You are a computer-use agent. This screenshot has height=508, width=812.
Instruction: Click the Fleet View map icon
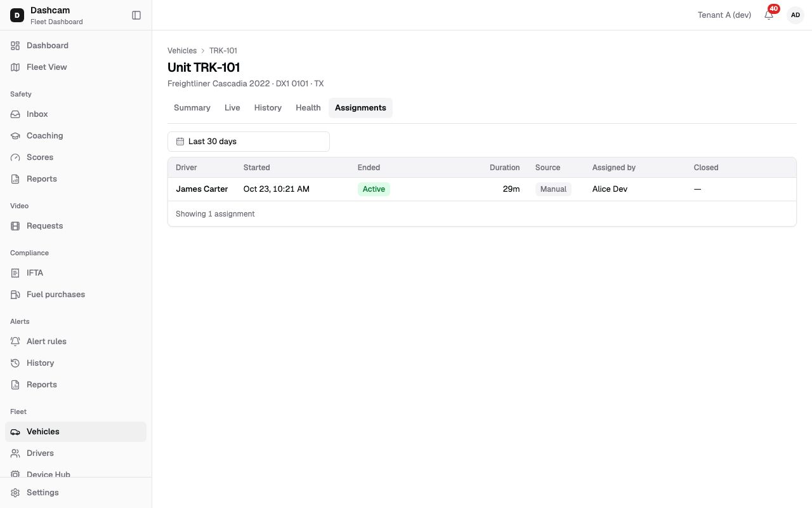[15, 67]
